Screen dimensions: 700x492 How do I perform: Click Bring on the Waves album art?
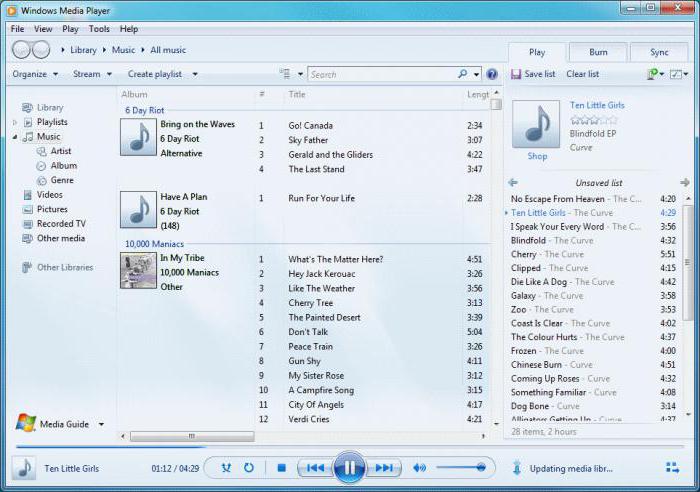(138, 137)
